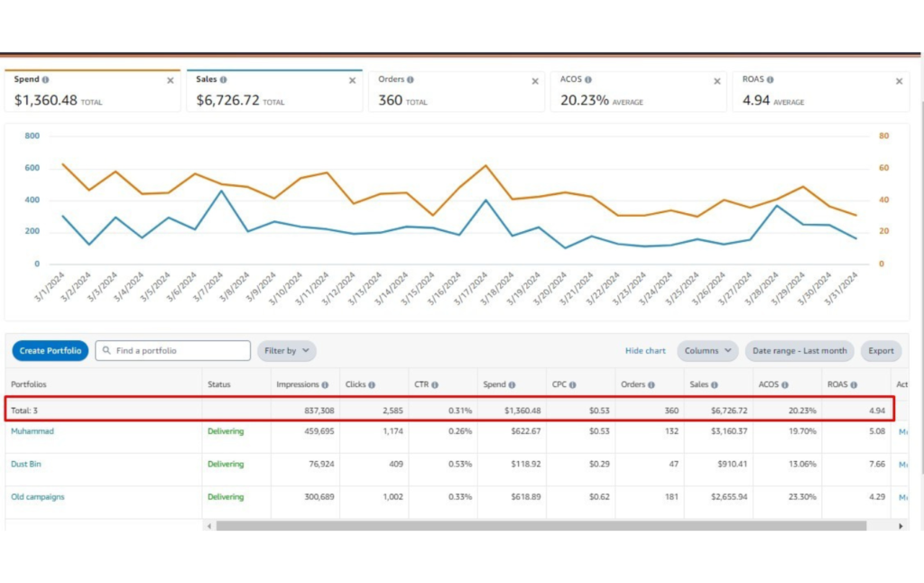Click the right arrow of horizontal scrollbar

[901, 526]
